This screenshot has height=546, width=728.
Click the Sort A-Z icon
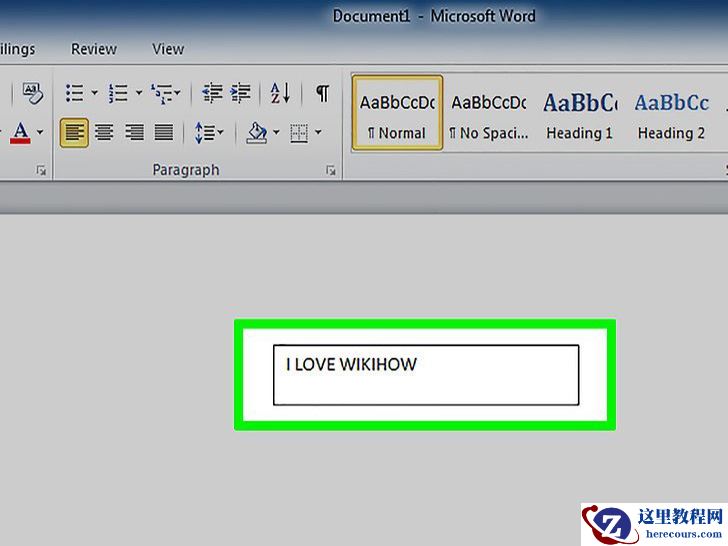point(280,93)
